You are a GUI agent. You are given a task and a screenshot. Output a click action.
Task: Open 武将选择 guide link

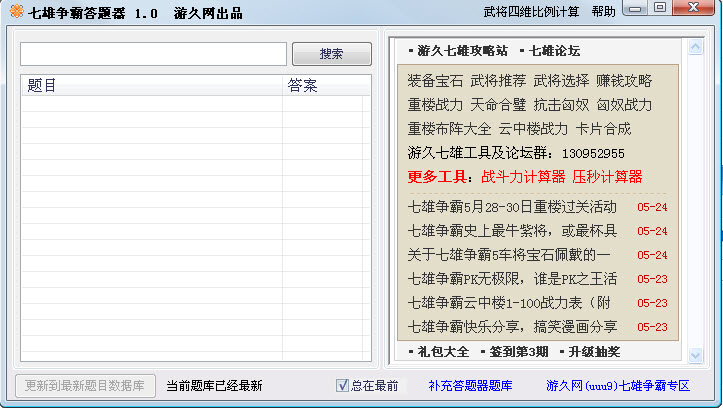[x=561, y=81]
